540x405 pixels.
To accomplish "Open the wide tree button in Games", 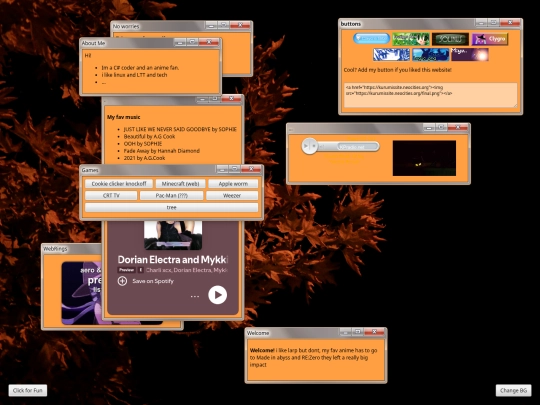I will tap(172, 207).
